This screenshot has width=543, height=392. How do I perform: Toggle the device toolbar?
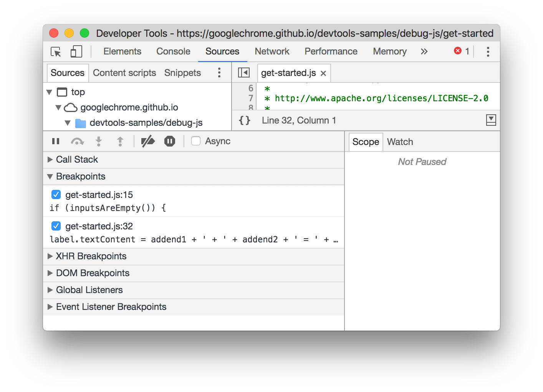(x=76, y=51)
